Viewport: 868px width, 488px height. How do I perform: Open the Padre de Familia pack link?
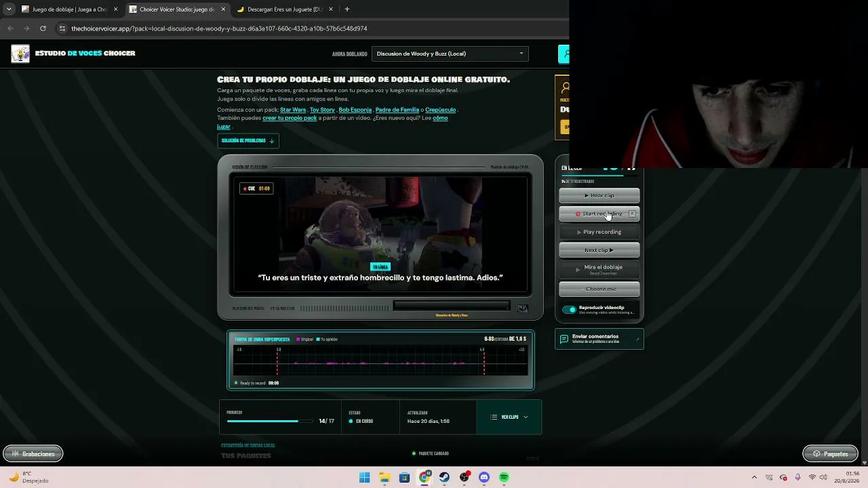point(397,110)
